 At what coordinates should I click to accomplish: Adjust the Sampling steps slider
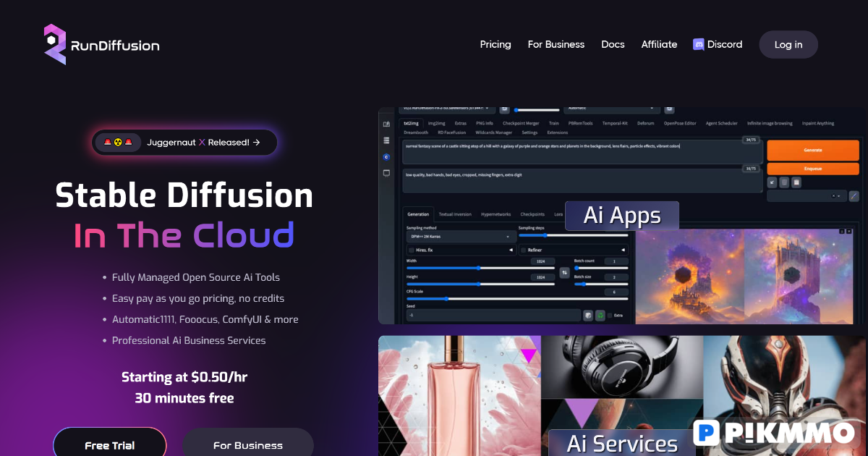574,235
